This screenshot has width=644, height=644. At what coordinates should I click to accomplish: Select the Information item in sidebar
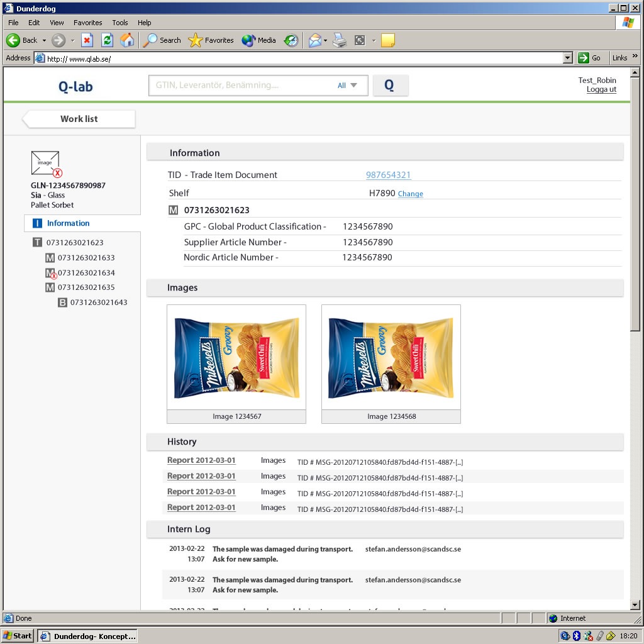pyautogui.click(x=68, y=223)
